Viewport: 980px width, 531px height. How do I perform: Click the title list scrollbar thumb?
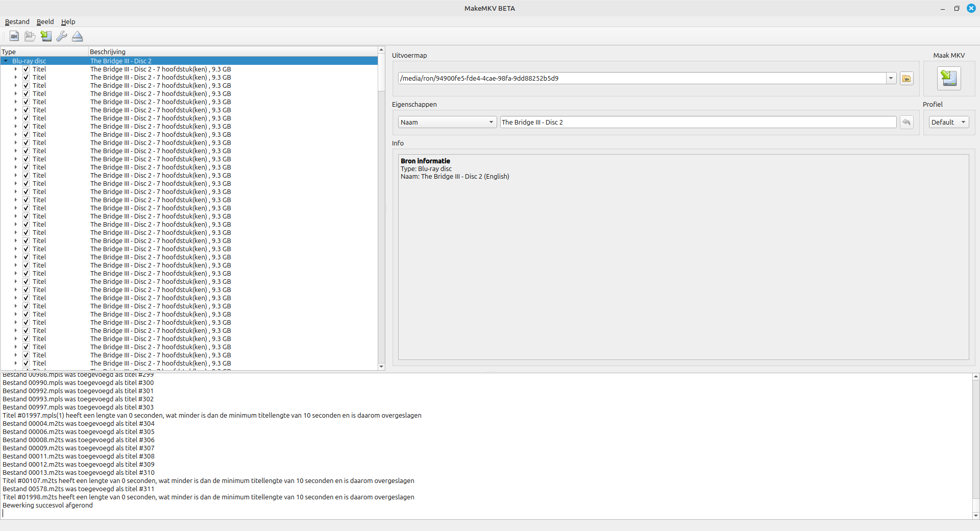pos(381,73)
